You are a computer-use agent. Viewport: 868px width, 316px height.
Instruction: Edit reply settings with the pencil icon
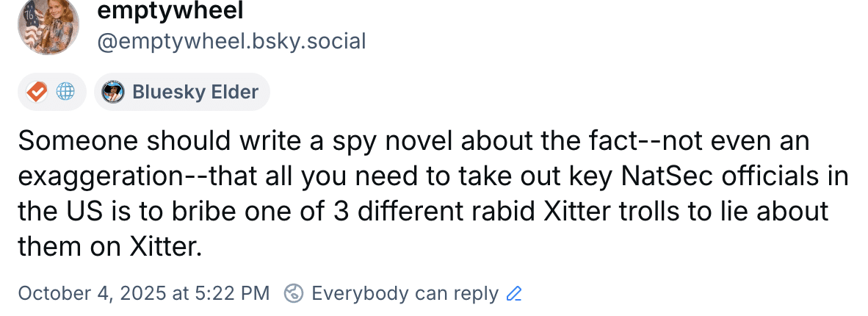click(514, 294)
